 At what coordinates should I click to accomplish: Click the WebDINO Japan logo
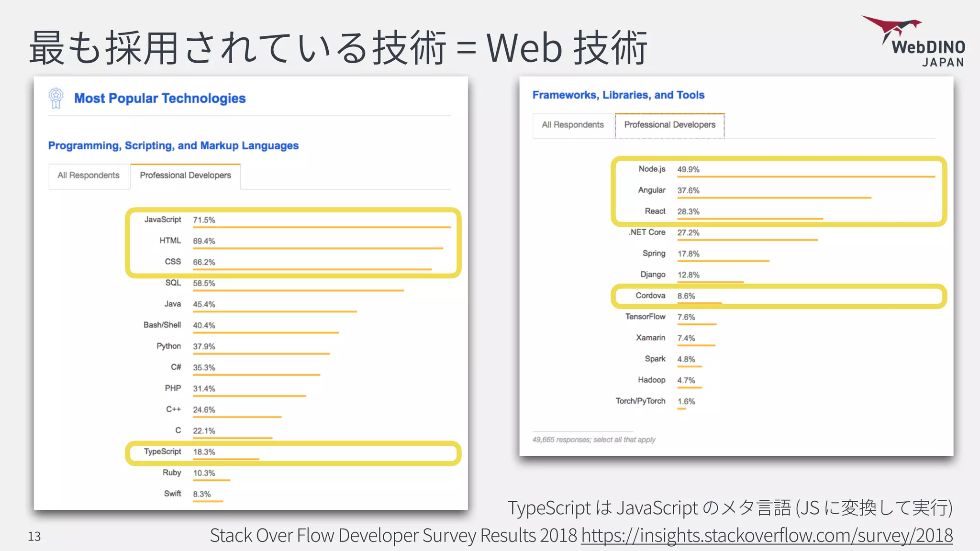[915, 42]
